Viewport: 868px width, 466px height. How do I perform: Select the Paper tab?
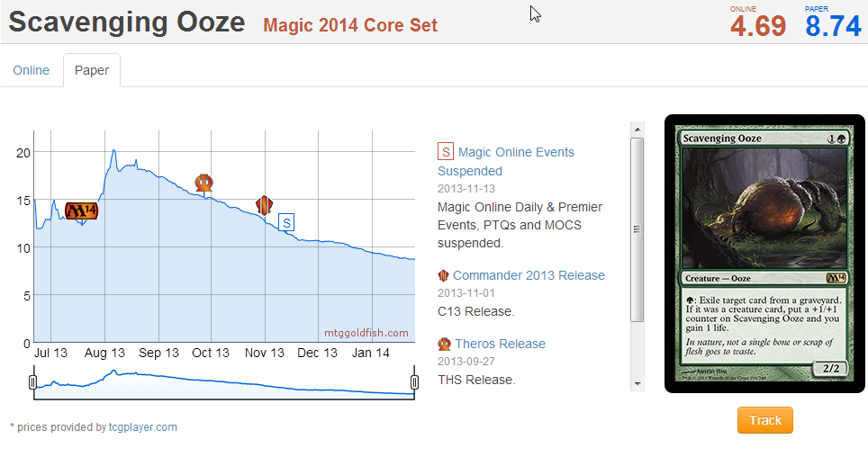(92, 70)
